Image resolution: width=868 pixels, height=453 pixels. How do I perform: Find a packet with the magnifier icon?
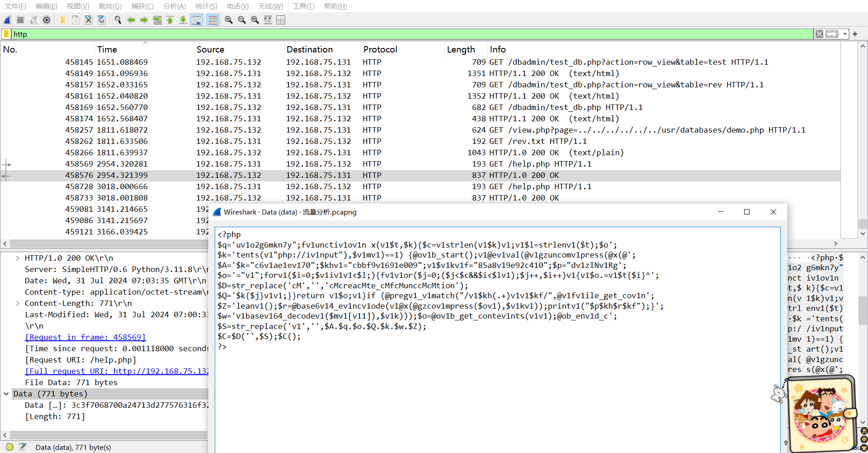click(x=118, y=20)
